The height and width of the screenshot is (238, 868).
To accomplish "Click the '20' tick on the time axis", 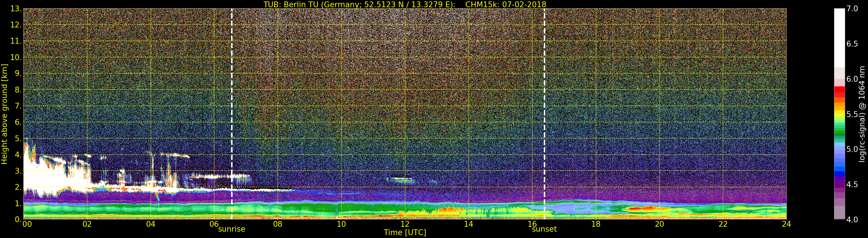I will pos(659,224).
